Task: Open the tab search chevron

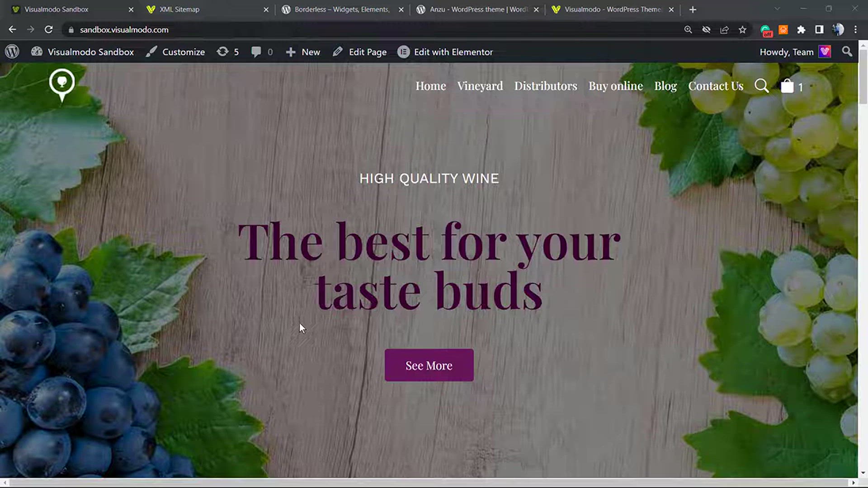Action: click(777, 9)
